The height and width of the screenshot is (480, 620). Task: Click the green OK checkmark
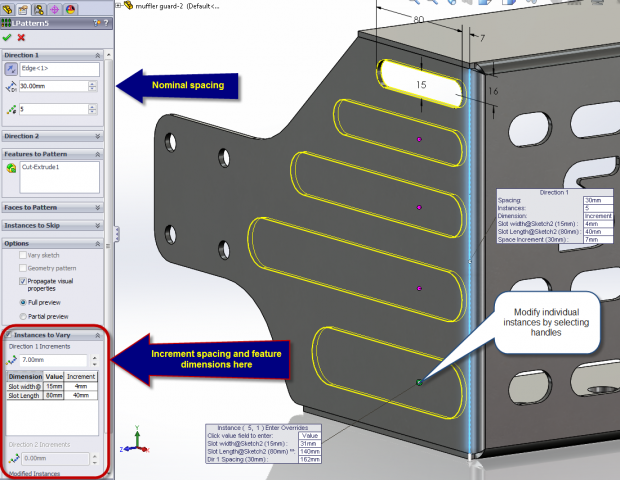click(x=8, y=37)
